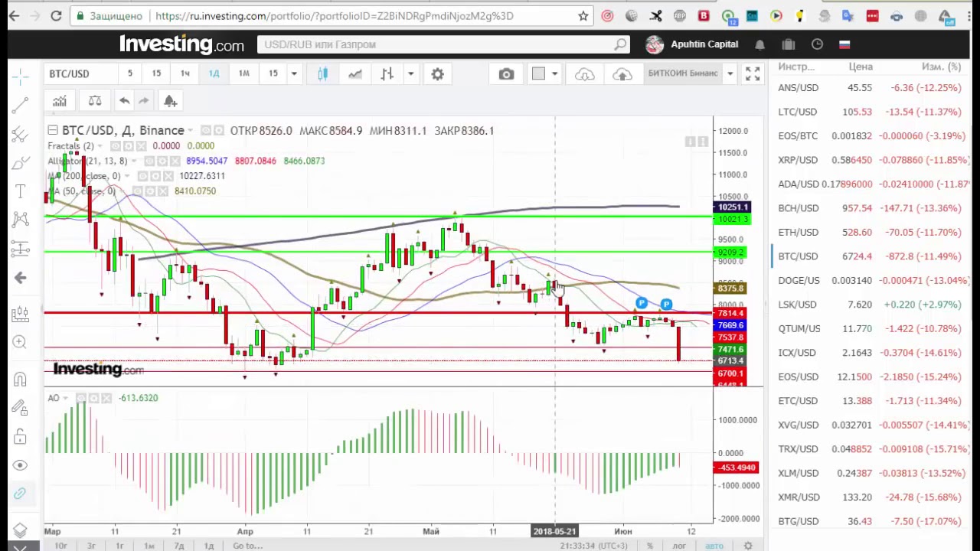Select area chart style
Screen dimensions: 980x551
click(355, 73)
